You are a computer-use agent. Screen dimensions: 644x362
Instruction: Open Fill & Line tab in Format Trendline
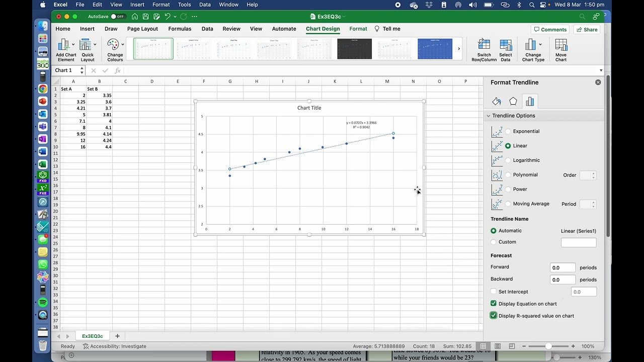coord(497,102)
